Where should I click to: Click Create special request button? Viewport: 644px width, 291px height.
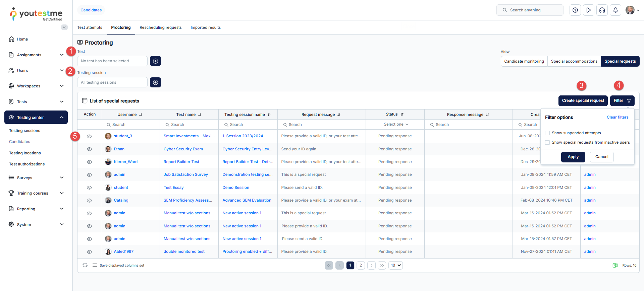pos(583,100)
